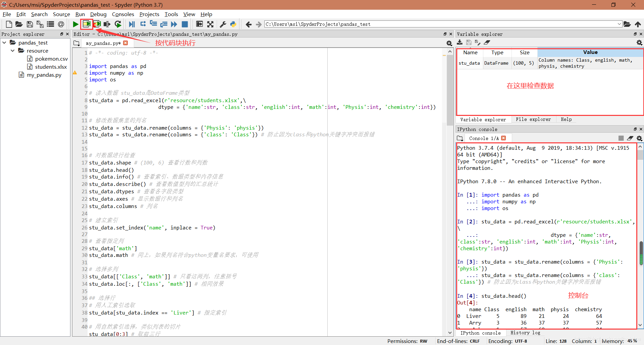644x345 pixels.
Task: Sort variables by the Size column
Action: point(525,53)
